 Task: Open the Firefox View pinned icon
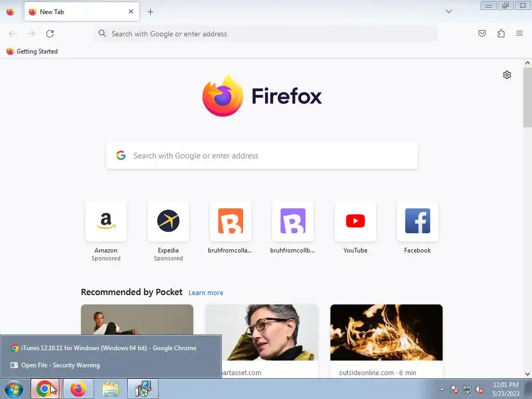[x=10, y=11]
